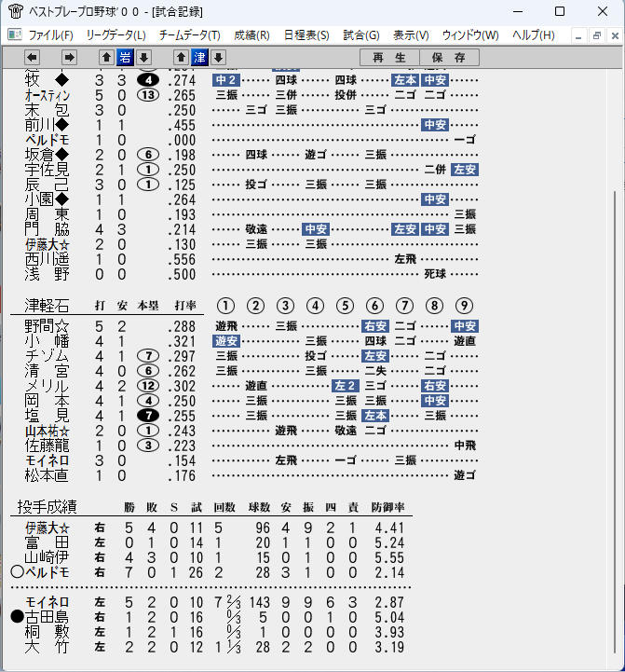Open the 試合(G) menu
Image resolution: width=625 pixels, height=672 pixels.
(361, 35)
